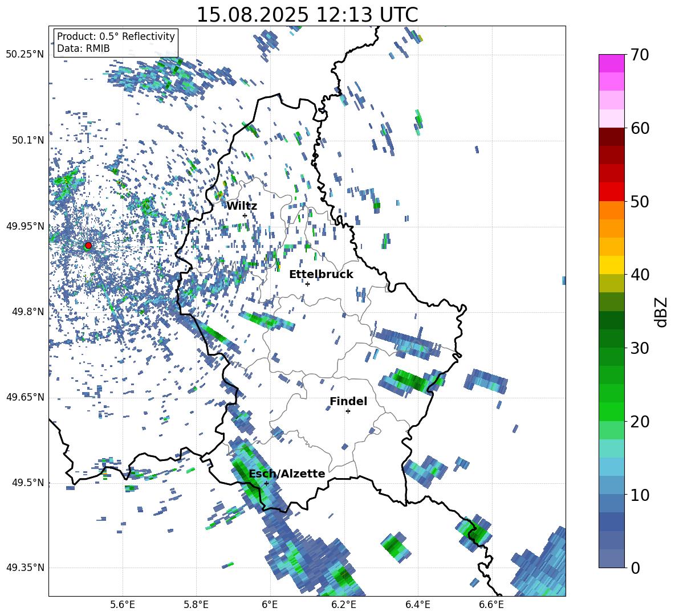Viewport: 675px width, 616px height.
Task: Click the 6°E longitude label
Action: pyautogui.click(x=270, y=605)
